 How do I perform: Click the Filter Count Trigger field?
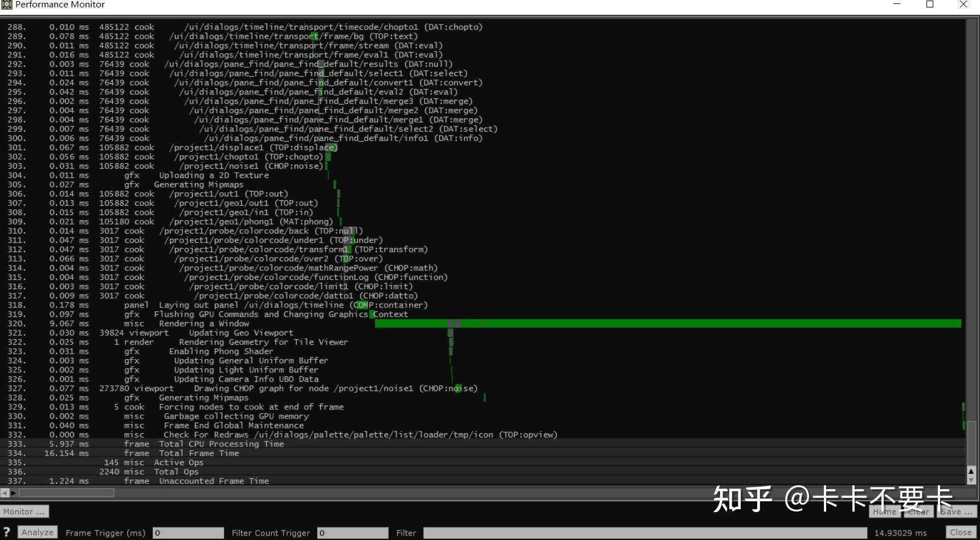(353, 532)
